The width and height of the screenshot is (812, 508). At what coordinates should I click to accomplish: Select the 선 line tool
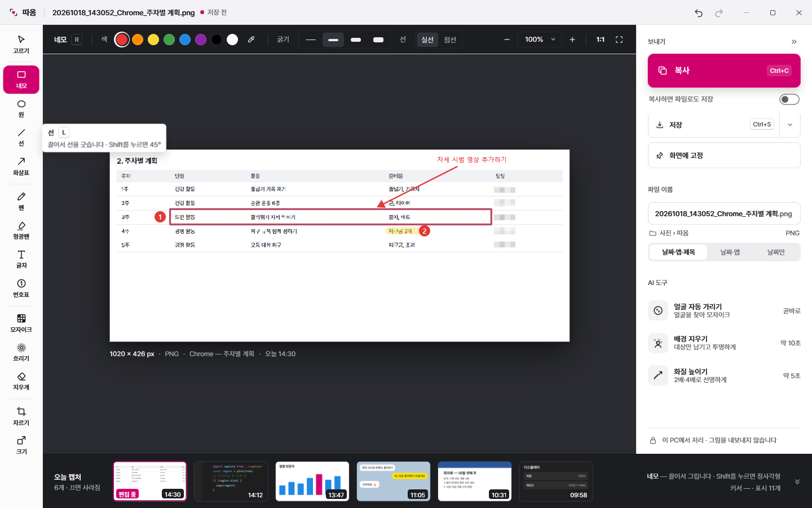21,137
